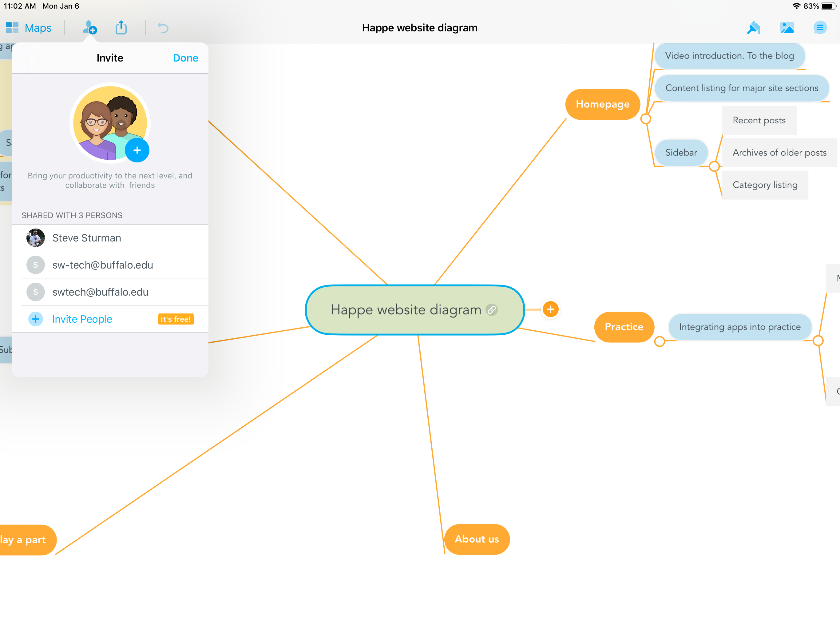Image resolution: width=840 pixels, height=630 pixels.
Task: Select the Recent posts node
Action: tap(759, 121)
